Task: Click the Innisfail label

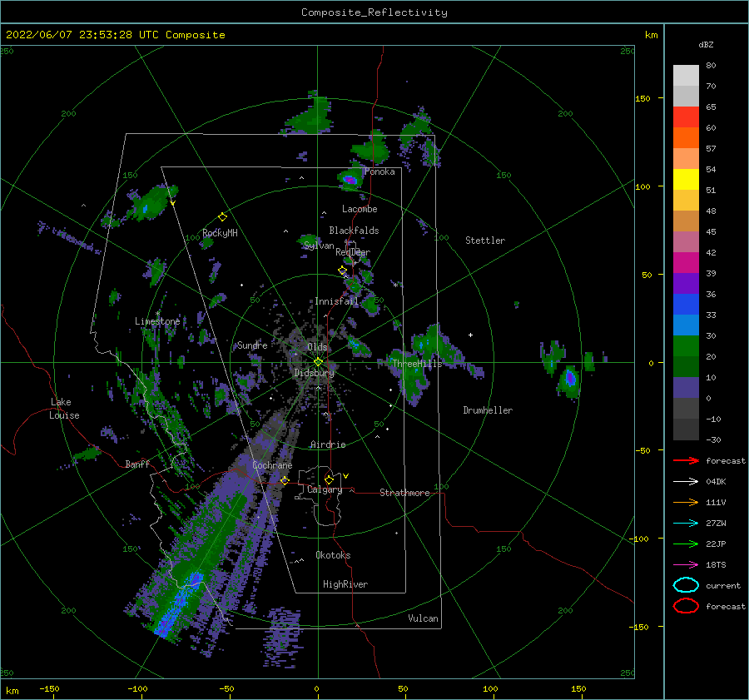Action: [x=336, y=301]
